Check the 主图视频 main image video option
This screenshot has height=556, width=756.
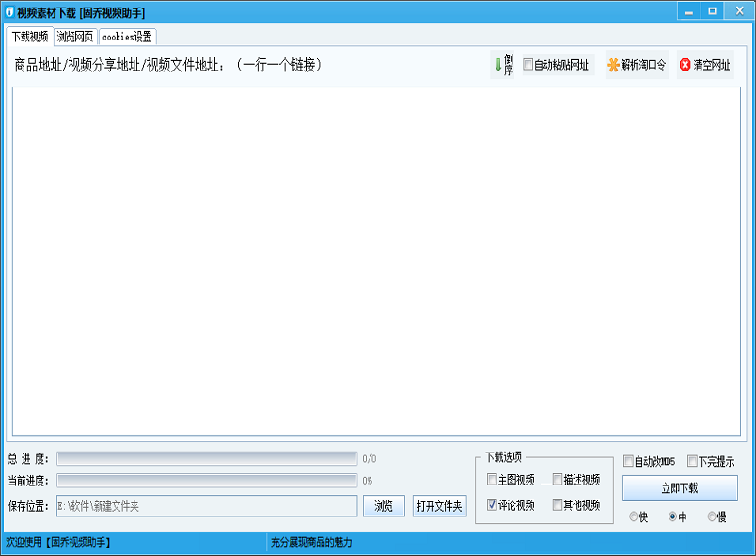(x=492, y=479)
